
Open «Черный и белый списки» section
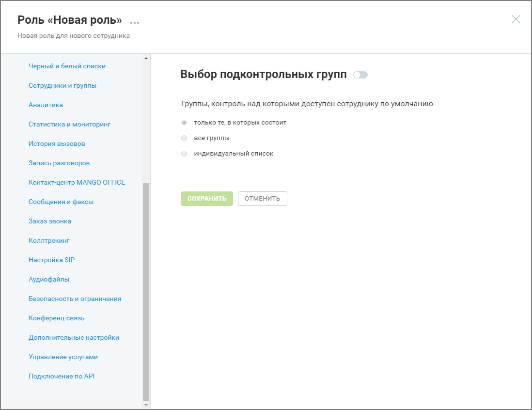(67, 66)
